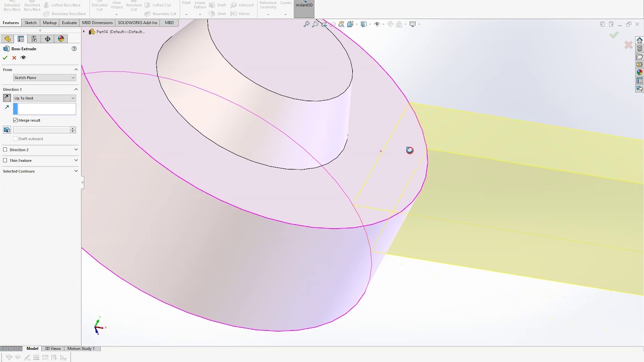644x362 pixels.
Task: Click Zoom to Fit magnifier icon
Action: (306, 24)
